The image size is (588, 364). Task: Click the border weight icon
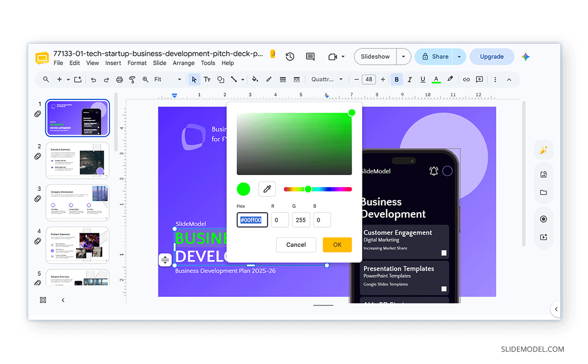point(283,79)
